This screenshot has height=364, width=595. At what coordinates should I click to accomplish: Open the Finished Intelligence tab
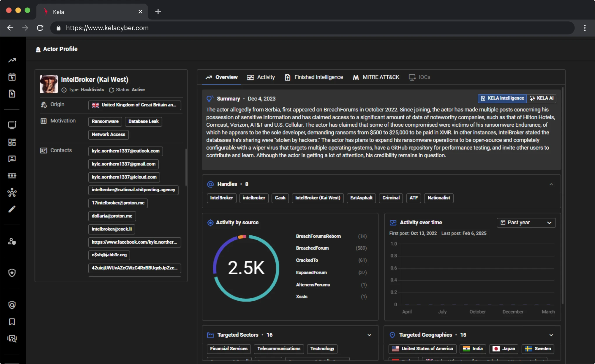[314, 77]
